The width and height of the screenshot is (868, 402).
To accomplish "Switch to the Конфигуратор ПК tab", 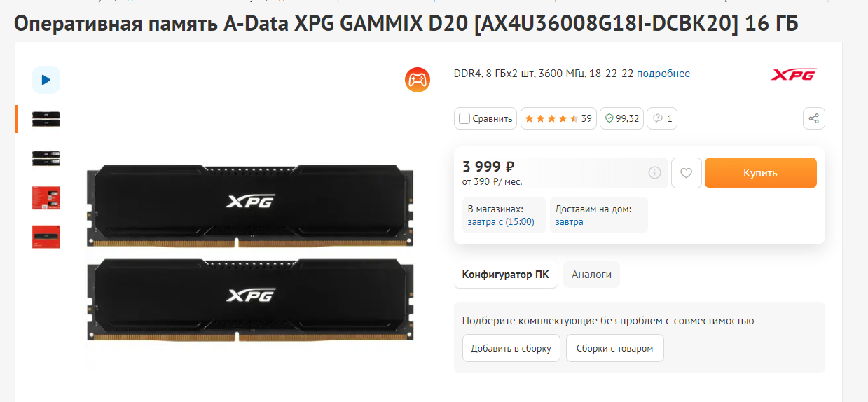I will point(506,275).
